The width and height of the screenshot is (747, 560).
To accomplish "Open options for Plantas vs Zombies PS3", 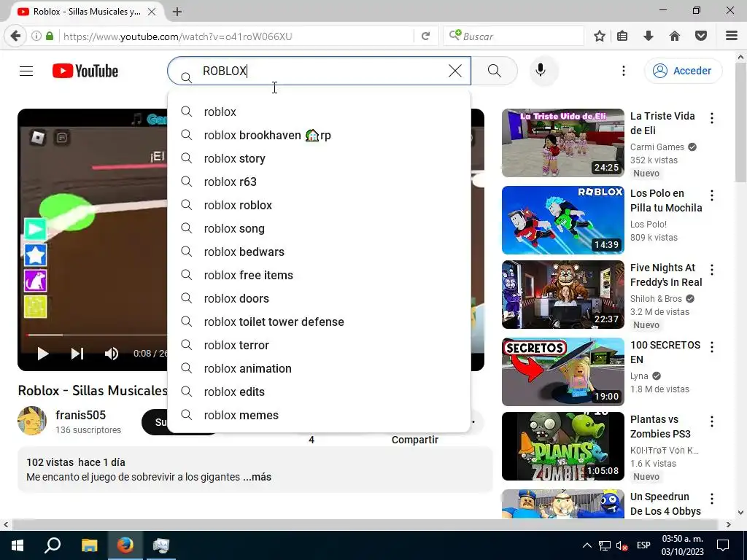I will [x=712, y=421].
